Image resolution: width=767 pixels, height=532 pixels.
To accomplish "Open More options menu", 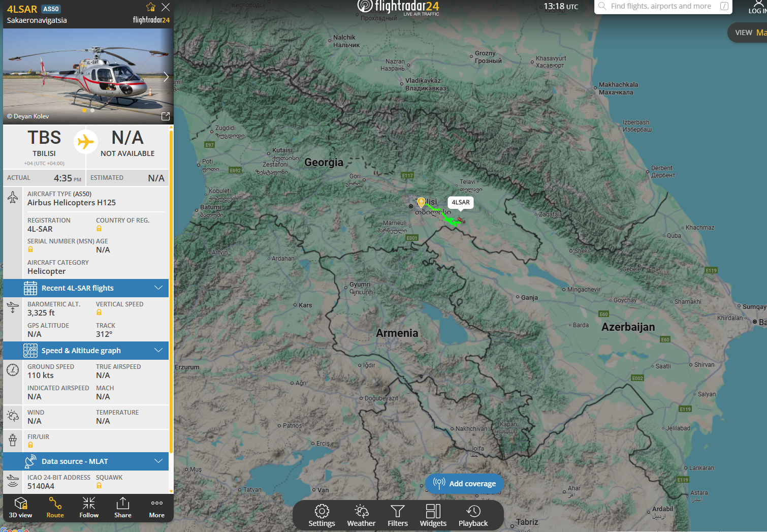I will pyautogui.click(x=157, y=508).
